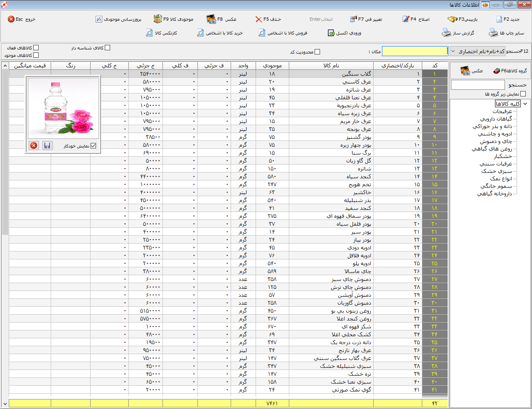Open موجودی کالا F9 stock view
This screenshot has width=532, height=409.
coord(173,19)
